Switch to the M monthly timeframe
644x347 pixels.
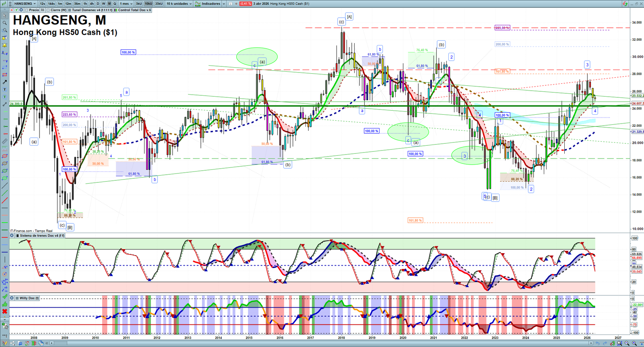(x=109, y=4)
